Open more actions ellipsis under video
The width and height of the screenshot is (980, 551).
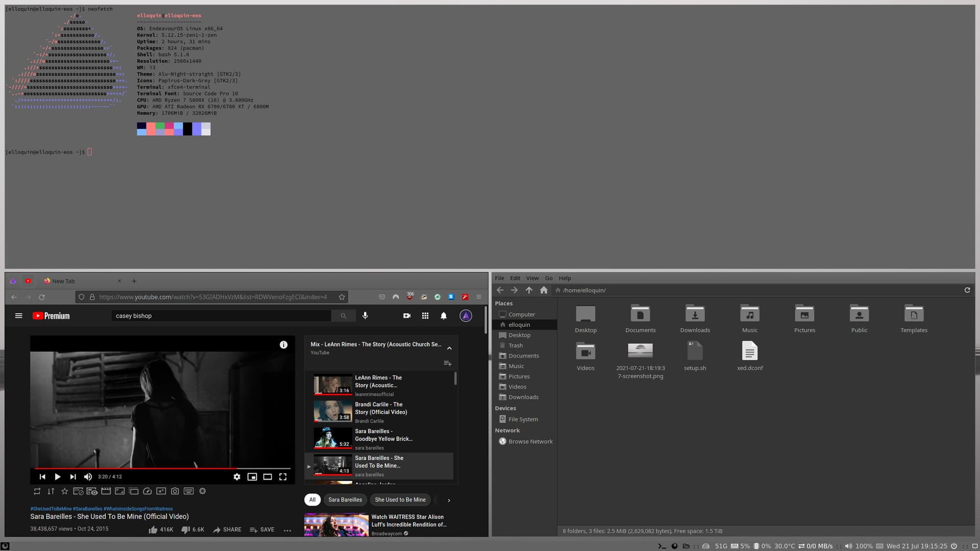(x=287, y=530)
